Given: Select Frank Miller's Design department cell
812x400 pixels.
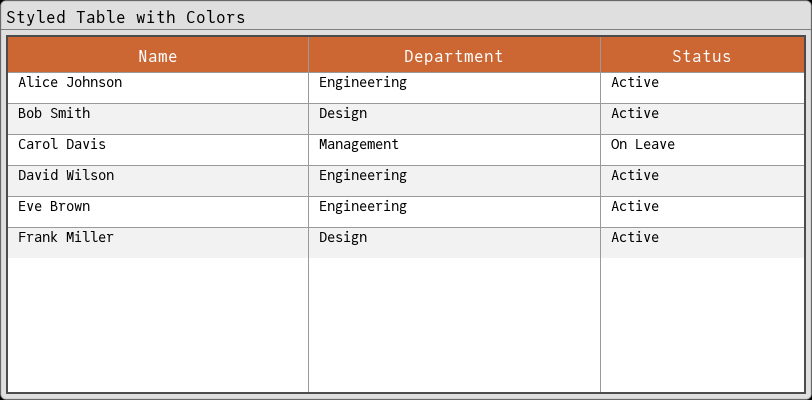Looking at the screenshot, I should [x=343, y=238].
